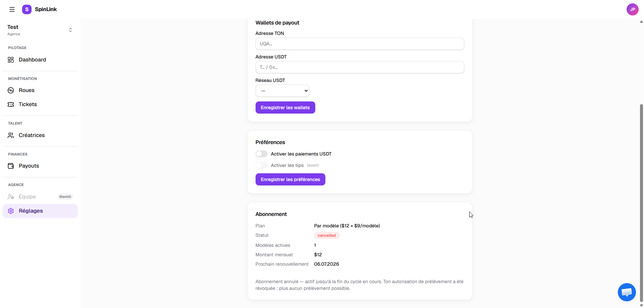Image resolution: width=644 pixels, height=308 pixels.
Task: Click the Tickets icon in sidebar
Action: click(11, 104)
